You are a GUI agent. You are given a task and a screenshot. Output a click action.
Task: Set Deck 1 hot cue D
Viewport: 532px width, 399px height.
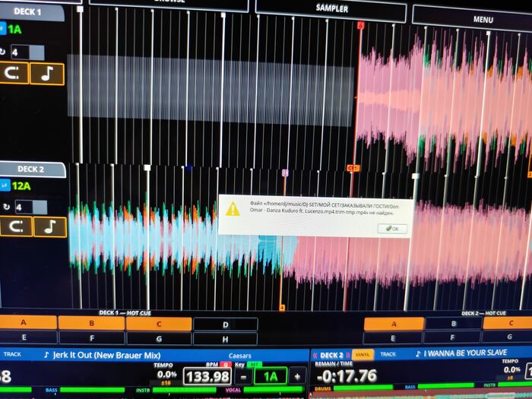[x=225, y=325]
